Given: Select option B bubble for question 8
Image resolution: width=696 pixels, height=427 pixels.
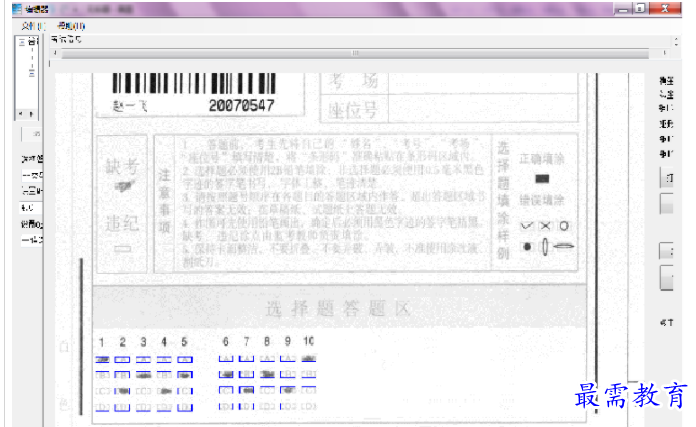Looking at the screenshot, I should click(x=267, y=374).
